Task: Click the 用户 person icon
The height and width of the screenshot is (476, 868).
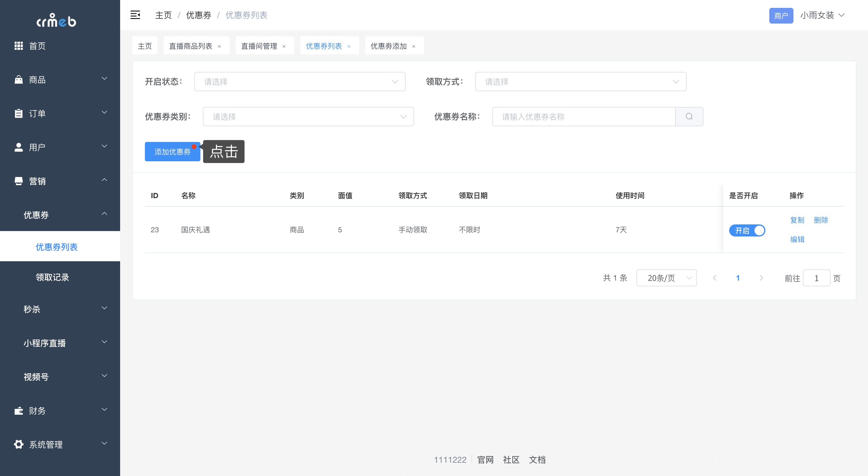Action: [18, 147]
